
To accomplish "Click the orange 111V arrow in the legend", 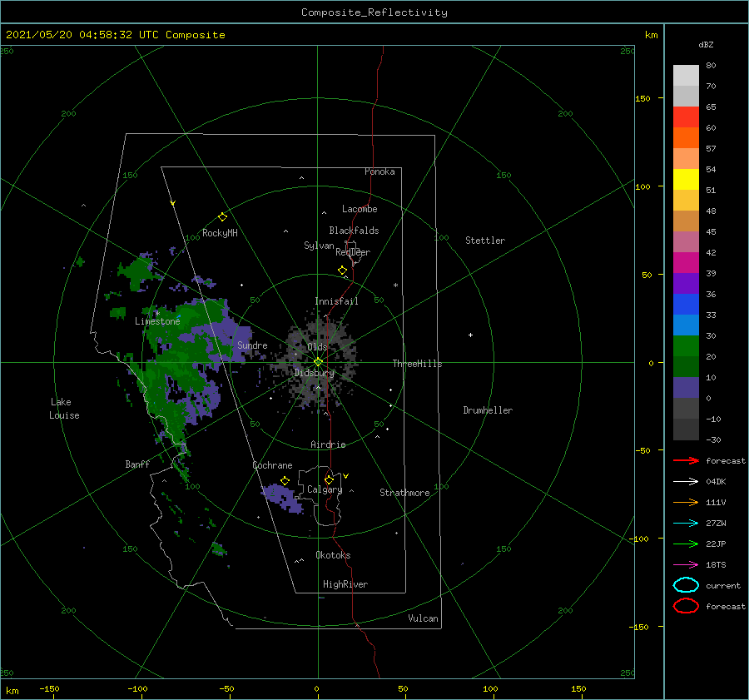I will [x=686, y=502].
